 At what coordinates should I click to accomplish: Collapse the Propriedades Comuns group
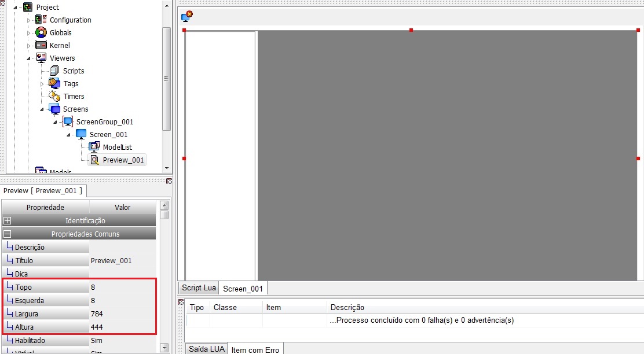(7, 234)
